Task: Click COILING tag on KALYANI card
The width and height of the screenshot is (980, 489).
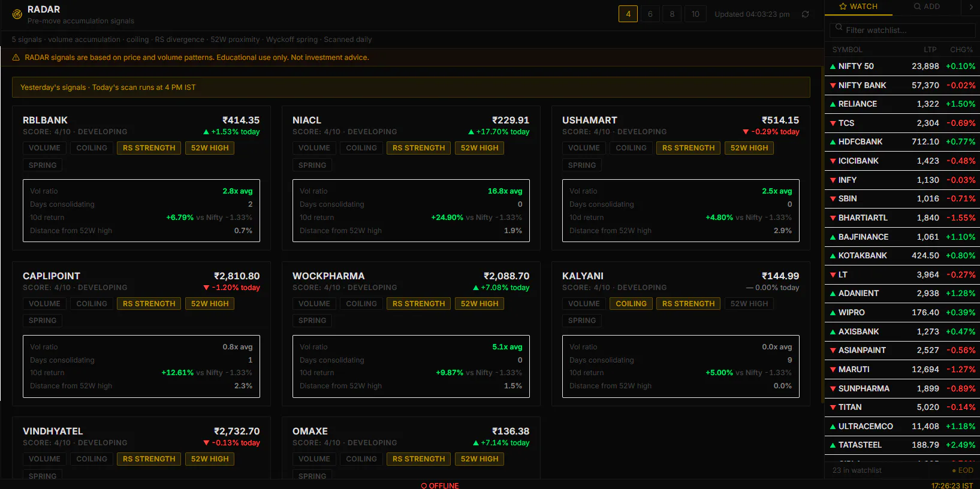Action: pyautogui.click(x=631, y=304)
